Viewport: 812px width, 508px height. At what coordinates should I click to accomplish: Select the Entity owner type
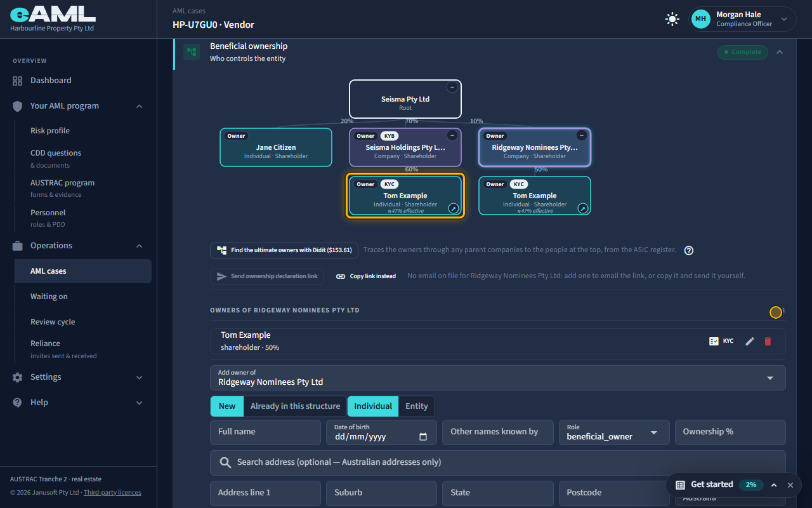[x=417, y=406]
